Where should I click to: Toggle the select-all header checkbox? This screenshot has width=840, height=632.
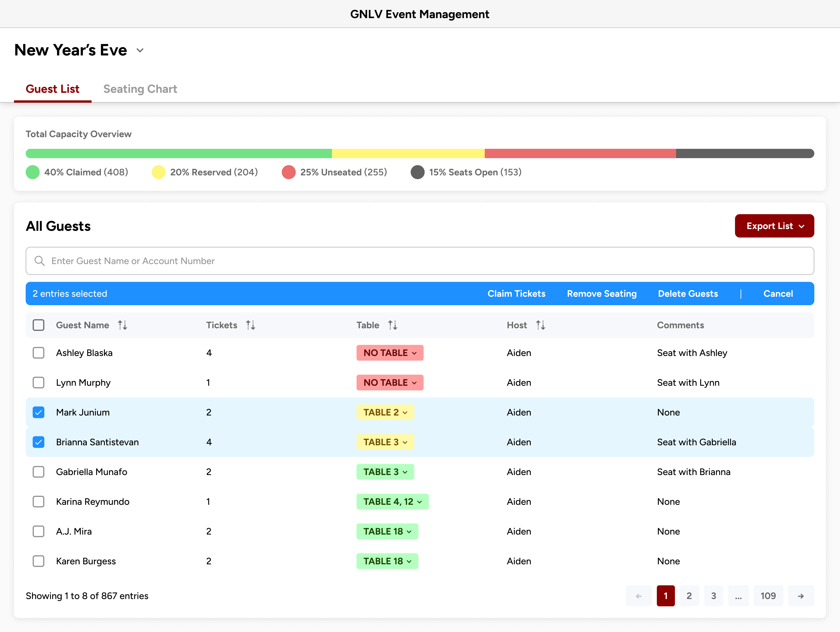(38, 325)
